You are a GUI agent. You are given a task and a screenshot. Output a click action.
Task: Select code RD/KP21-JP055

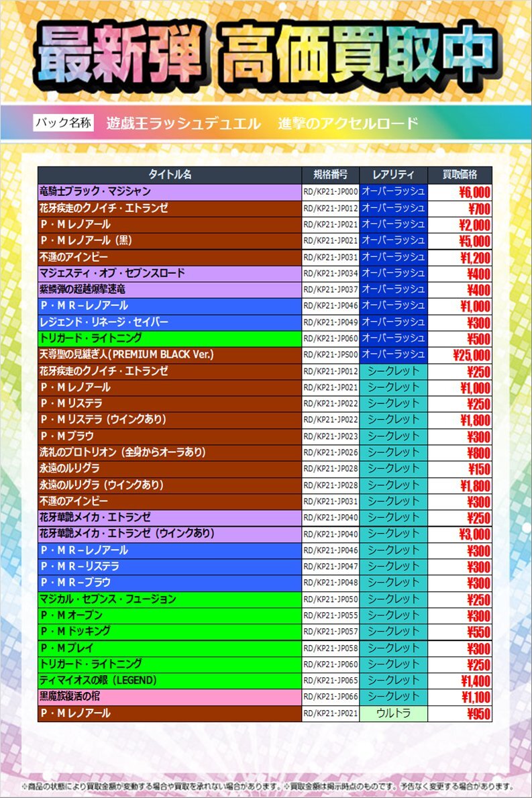331,615
